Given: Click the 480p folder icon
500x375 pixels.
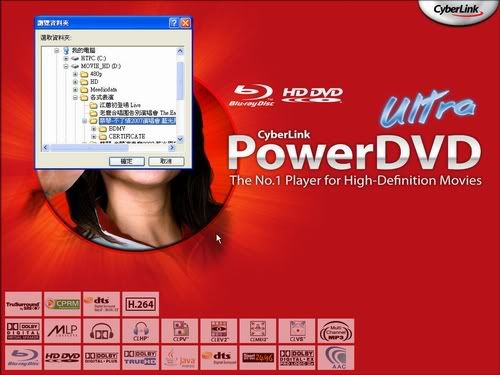Looking at the screenshot, I should click(84, 74).
